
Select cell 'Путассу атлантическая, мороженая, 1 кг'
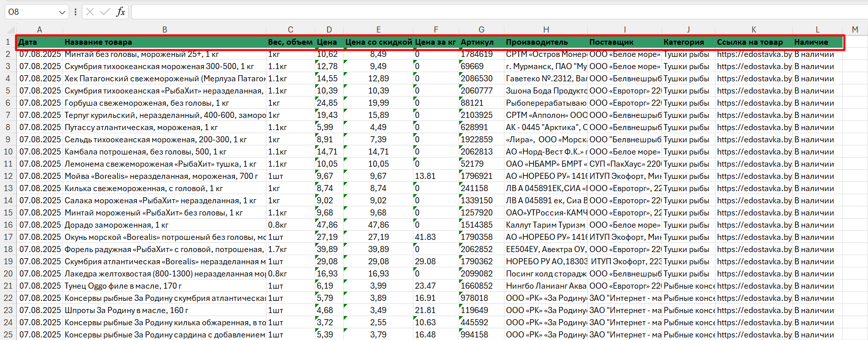(x=165, y=127)
